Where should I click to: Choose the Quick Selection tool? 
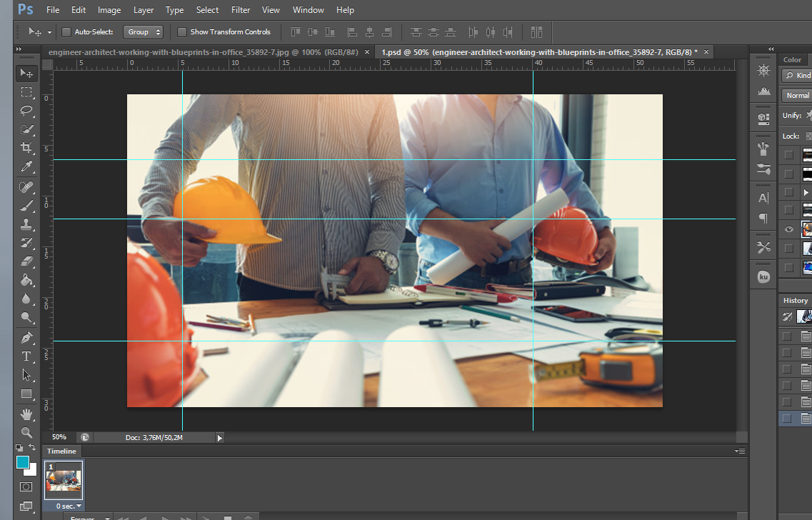26,129
